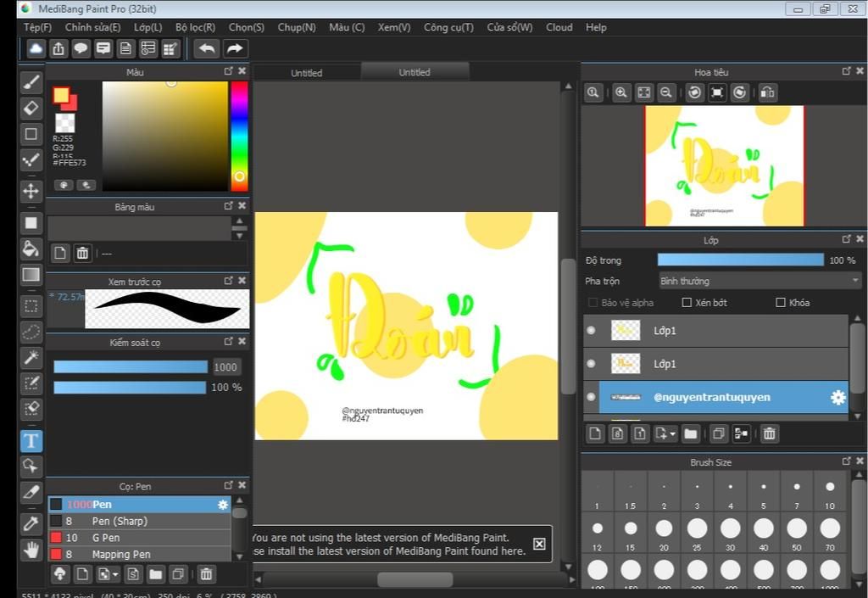Click the Bảng màu palette down arrow

[239, 235]
